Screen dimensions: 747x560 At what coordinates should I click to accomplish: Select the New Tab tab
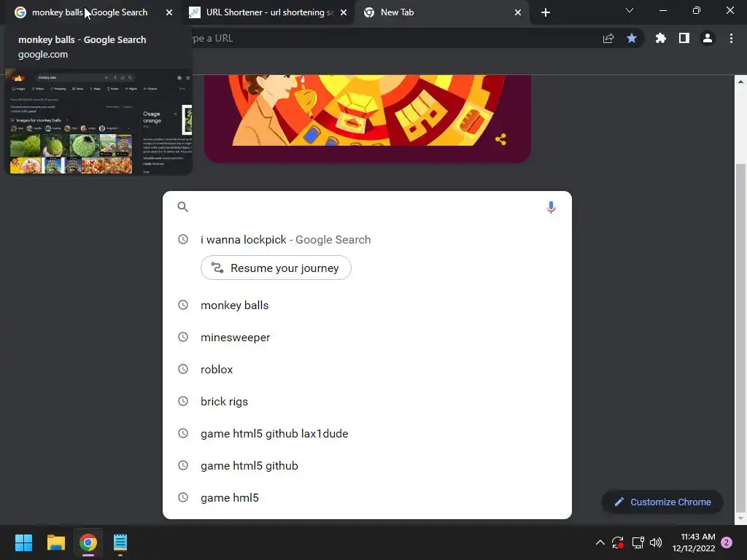coord(441,12)
